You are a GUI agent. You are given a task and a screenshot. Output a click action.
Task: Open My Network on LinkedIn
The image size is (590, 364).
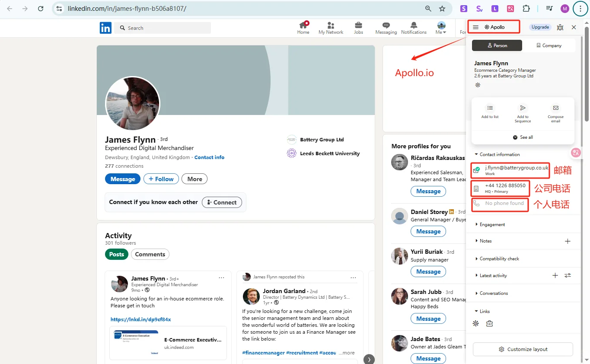pyautogui.click(x=331, y=28)
